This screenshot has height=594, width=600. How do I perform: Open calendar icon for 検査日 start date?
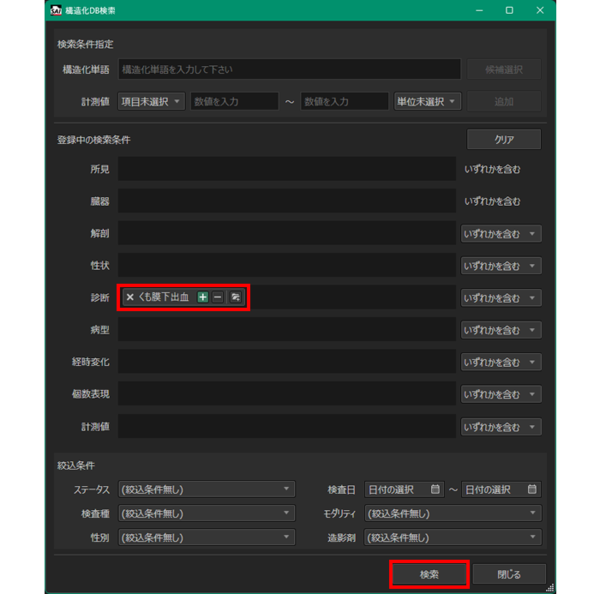435,490
